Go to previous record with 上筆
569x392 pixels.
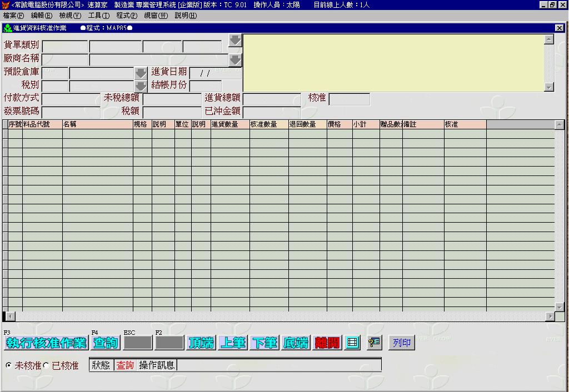232,343
